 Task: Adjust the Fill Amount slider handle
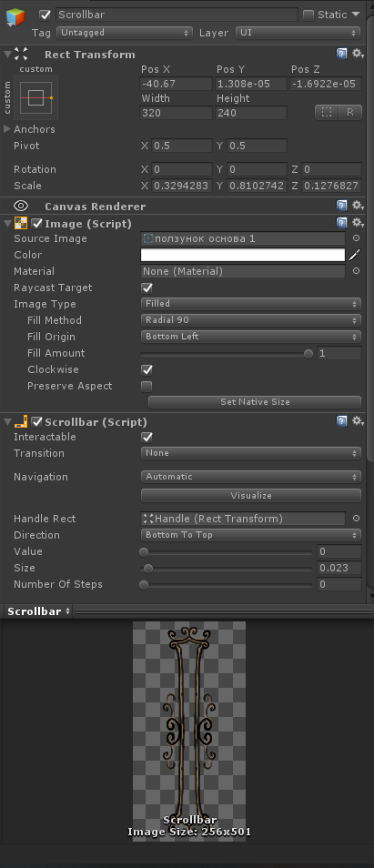click(308, 354)
